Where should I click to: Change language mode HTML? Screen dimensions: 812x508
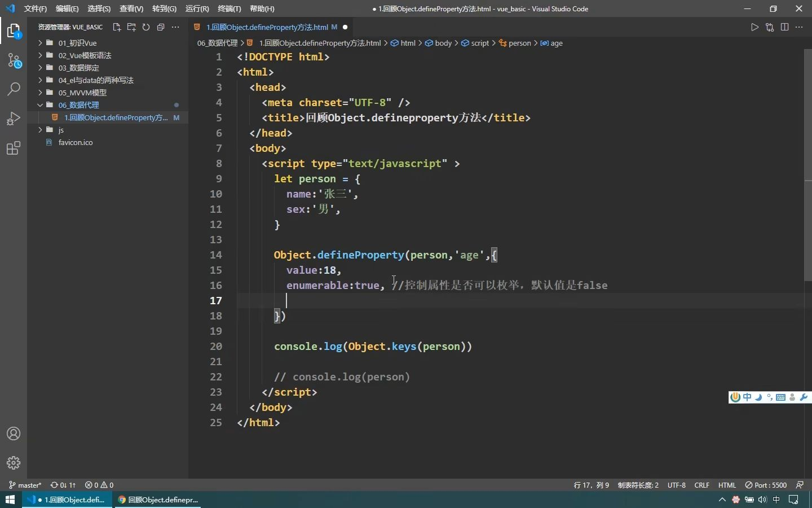click(727, 485)
